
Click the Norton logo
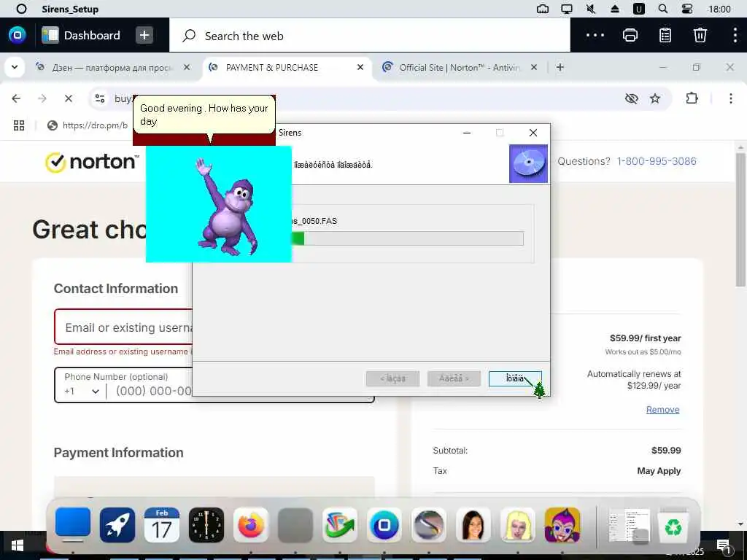(91, 162)
